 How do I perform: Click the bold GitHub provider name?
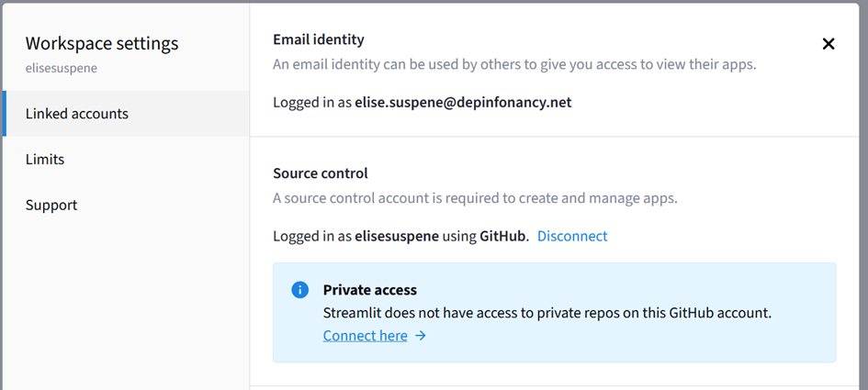click(x=503, y=236)
